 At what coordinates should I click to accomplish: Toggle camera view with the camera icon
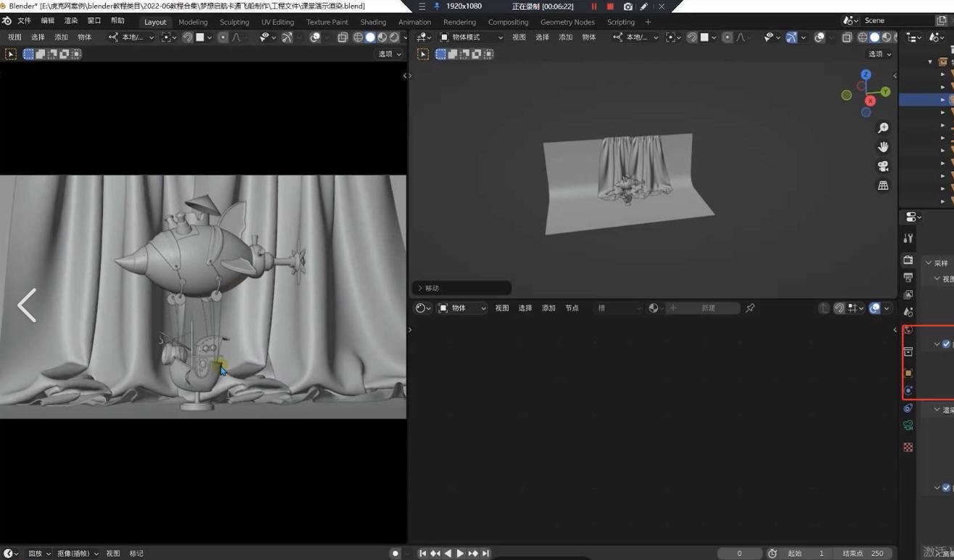(883, 166)
